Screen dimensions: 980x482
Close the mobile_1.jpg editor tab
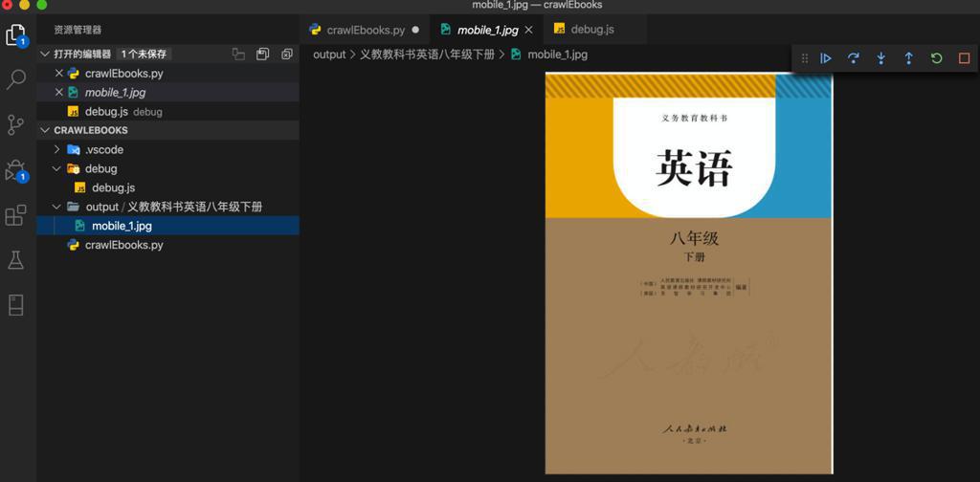pos(528,30)
